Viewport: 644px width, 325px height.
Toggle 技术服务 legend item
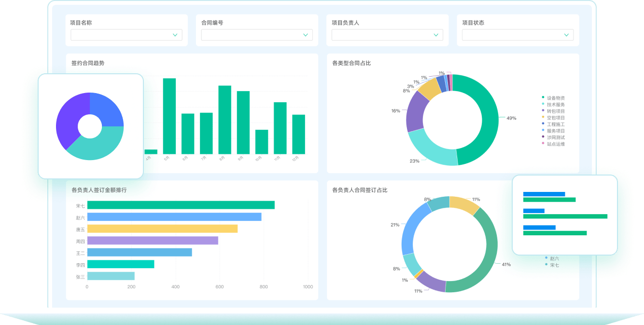(x=553, y=105)
